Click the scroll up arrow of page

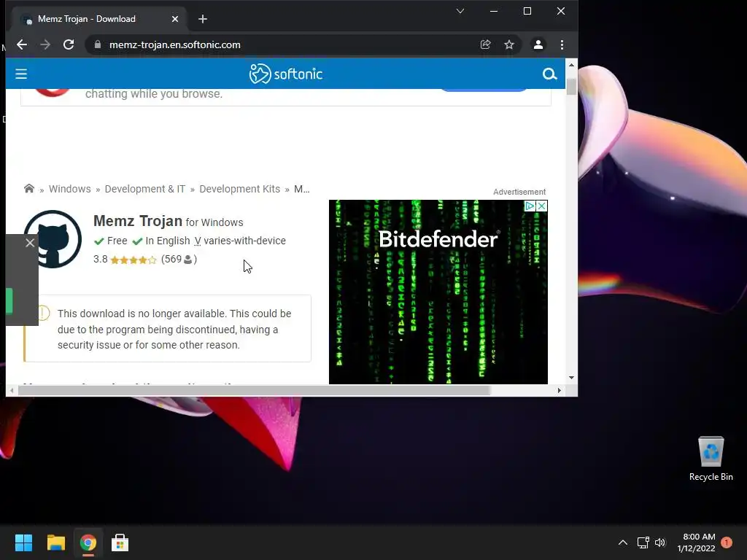[x=571, y=64]
